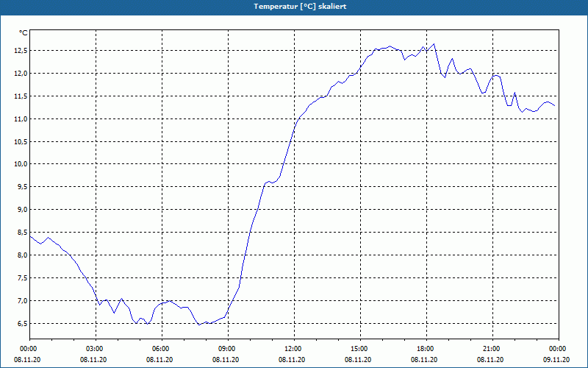Image resolution: width=588 pixels, height=368 pixels.
Task: Select the 08.11.20 date under 18:00
Action: 424,360
